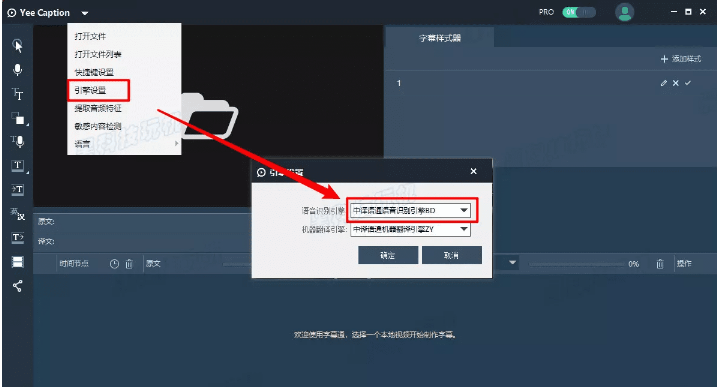Select the pointer cursor tool in sidebar
Screen dimensions: 717x387
pyautogui.click(x=17, y=46)
